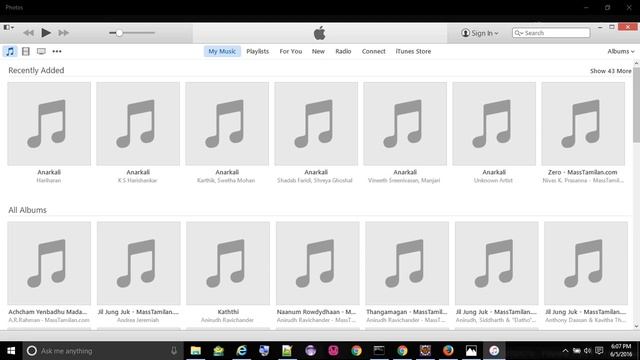The image size is (640, 360).
Task: Click the volume slider knob
Action: pyautogui.click(x=119, y=33)
